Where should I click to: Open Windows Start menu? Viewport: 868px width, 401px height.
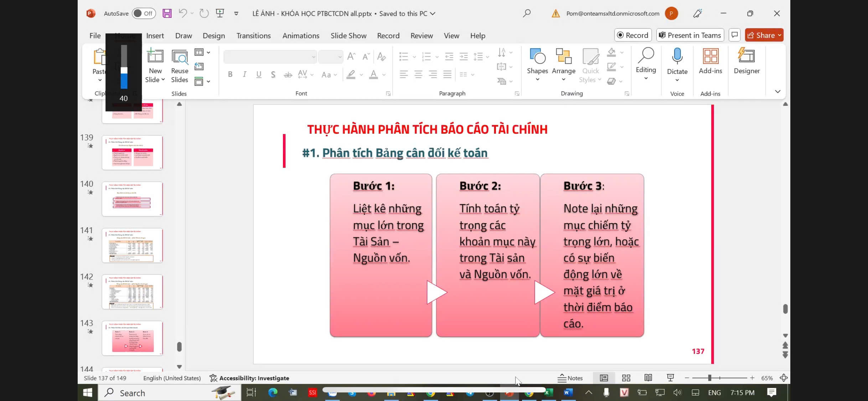[88, 392]
